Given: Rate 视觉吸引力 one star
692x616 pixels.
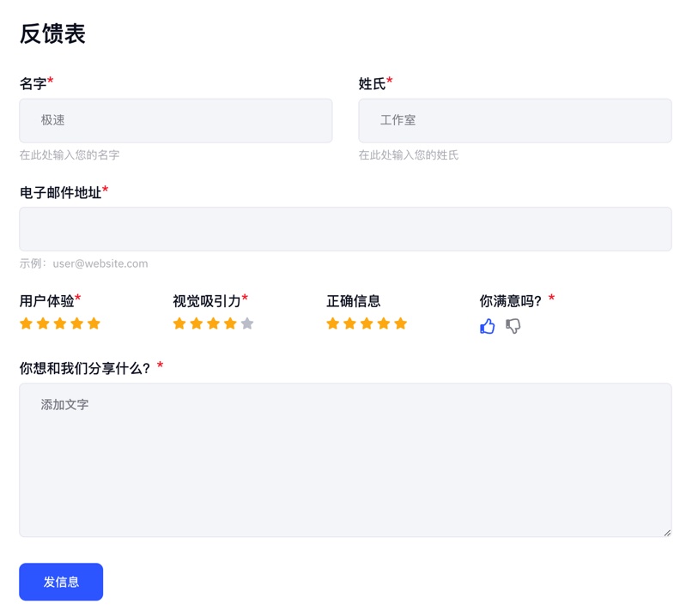Looking at the screenshot, I should pos(179,323).
